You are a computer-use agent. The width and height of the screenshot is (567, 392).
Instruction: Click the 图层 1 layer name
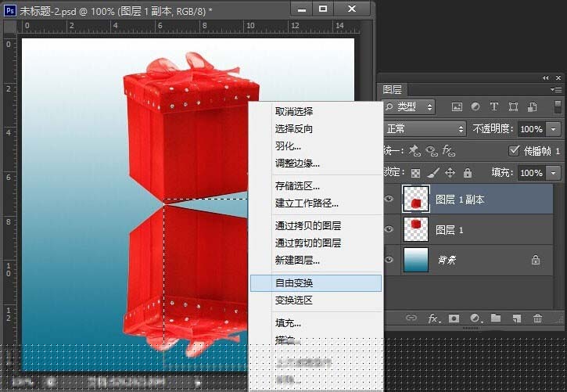tap(449, 230)
